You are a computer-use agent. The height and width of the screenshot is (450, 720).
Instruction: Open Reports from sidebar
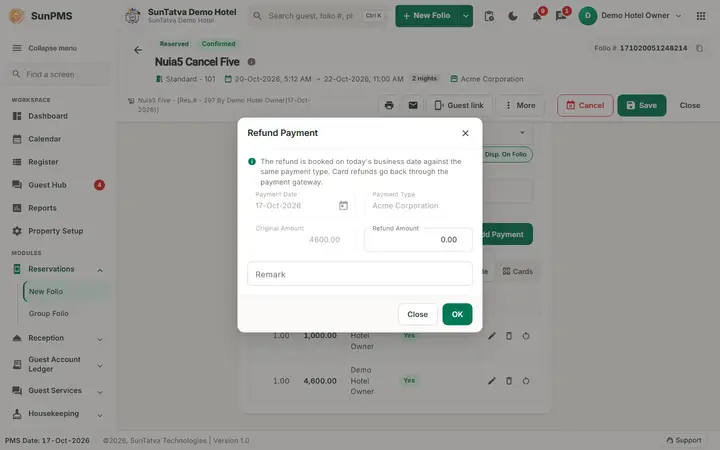click(x=42, y=208)
